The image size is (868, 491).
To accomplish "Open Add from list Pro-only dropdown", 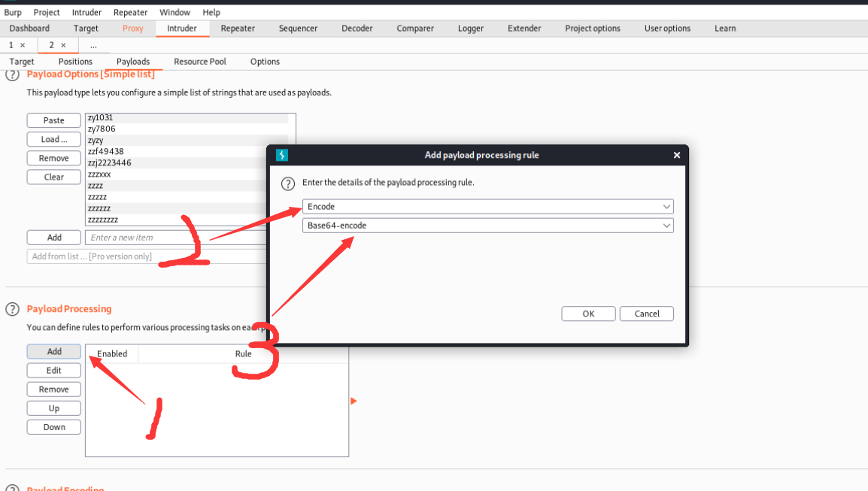I will 147,256.
